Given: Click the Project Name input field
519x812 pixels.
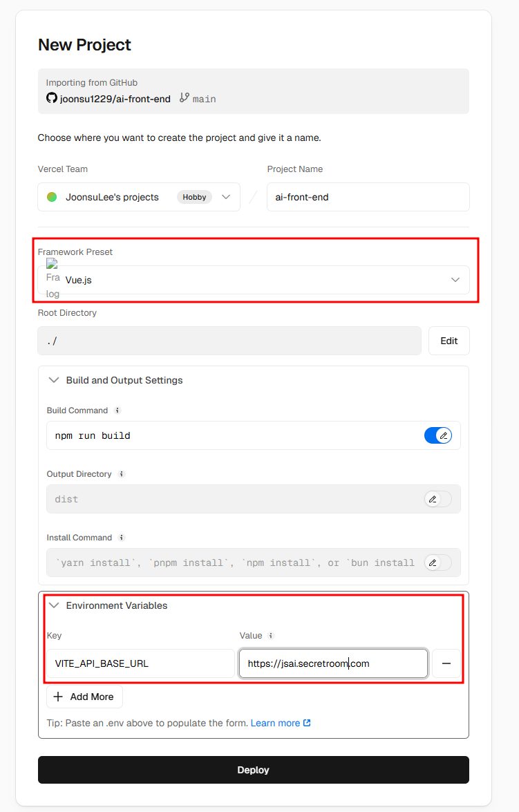Looking at the screenshot, I should point(368,197).
